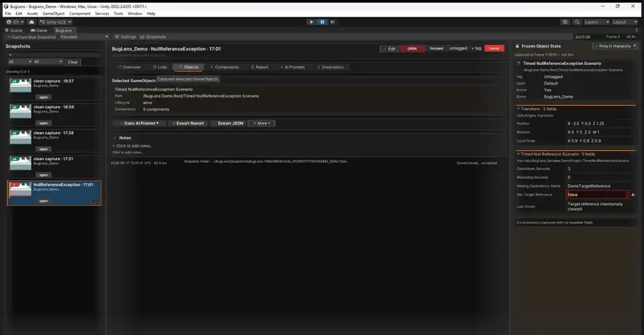Image resolution: width=644 pixels, height=335 pixels.
Task: Click the Snapshots folder icon button
Action: pyautogui.click(x=153, y=36)
